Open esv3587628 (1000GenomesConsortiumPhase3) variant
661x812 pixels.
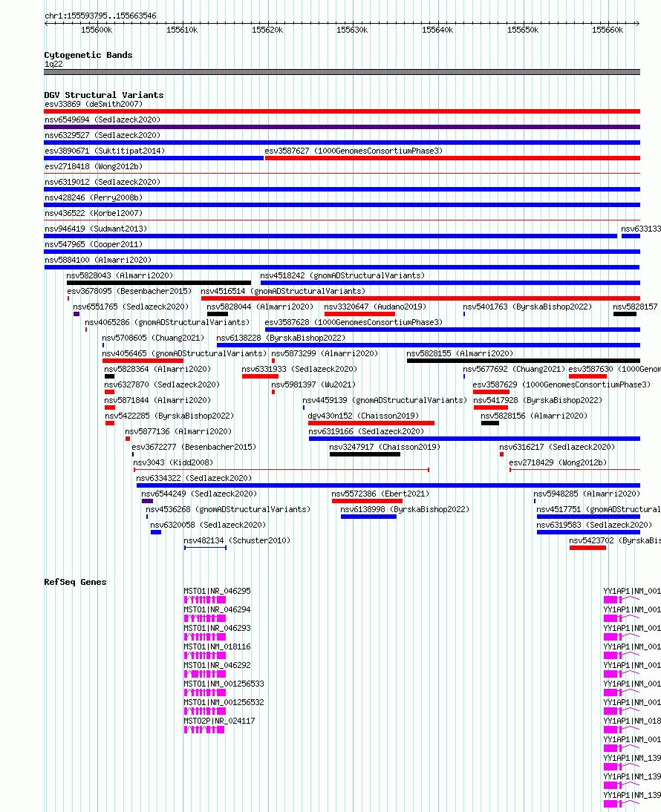coord(452,330)
